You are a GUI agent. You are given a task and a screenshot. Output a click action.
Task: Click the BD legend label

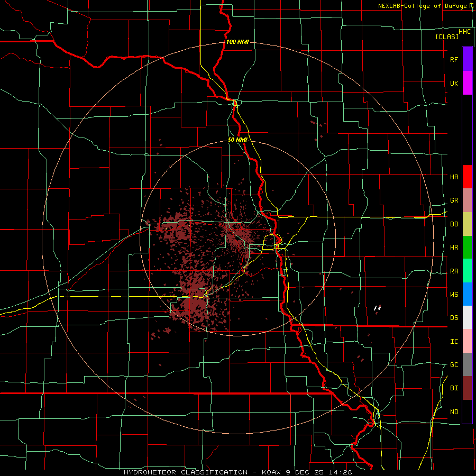tap(454, 224)
